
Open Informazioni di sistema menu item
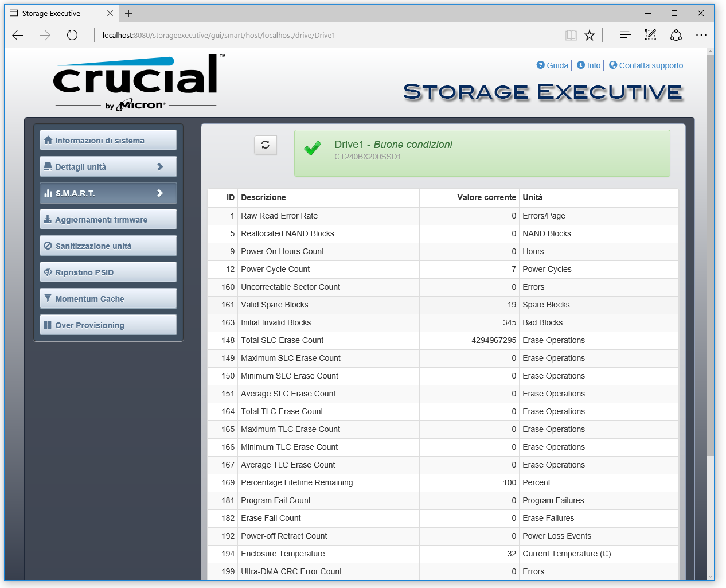108,140
